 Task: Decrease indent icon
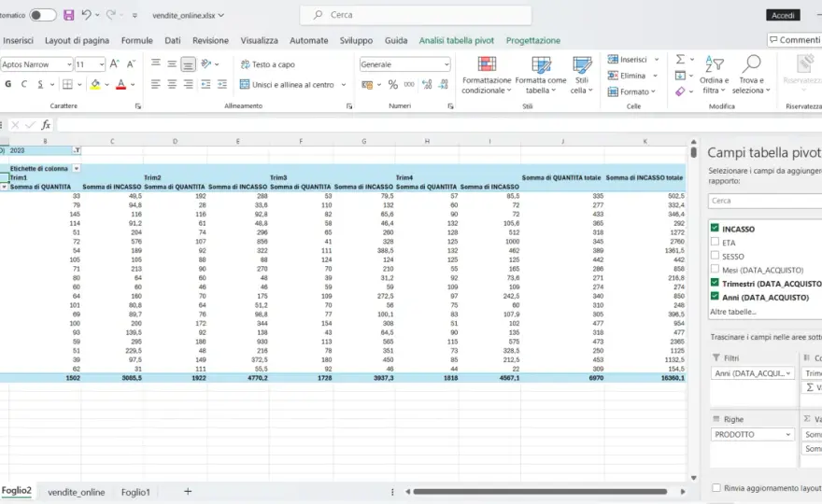pos(205,84)
